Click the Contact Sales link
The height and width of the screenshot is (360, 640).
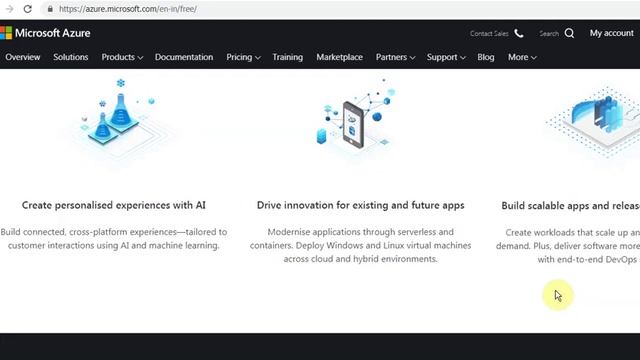pyautogui.click(x=489, y=33)
